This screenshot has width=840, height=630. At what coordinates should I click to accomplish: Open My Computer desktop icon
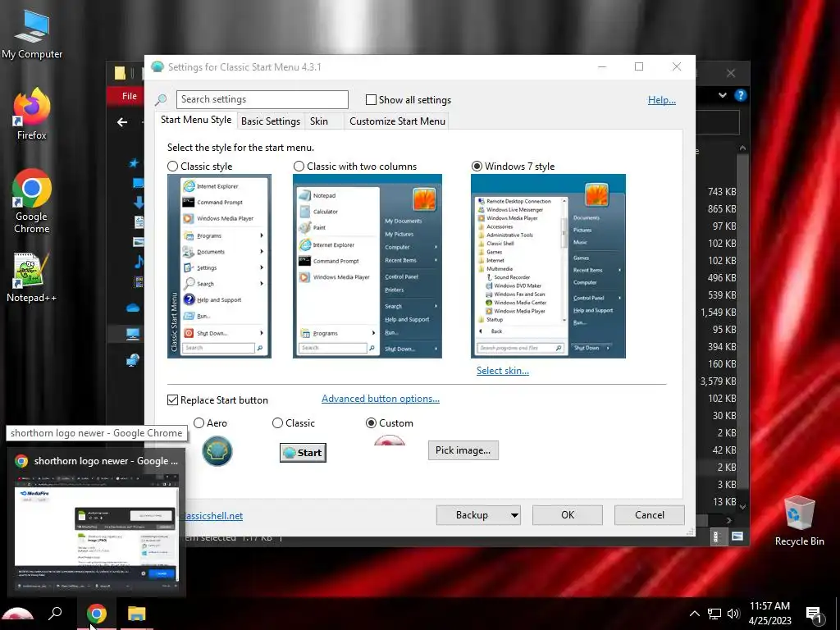point(32,34)
